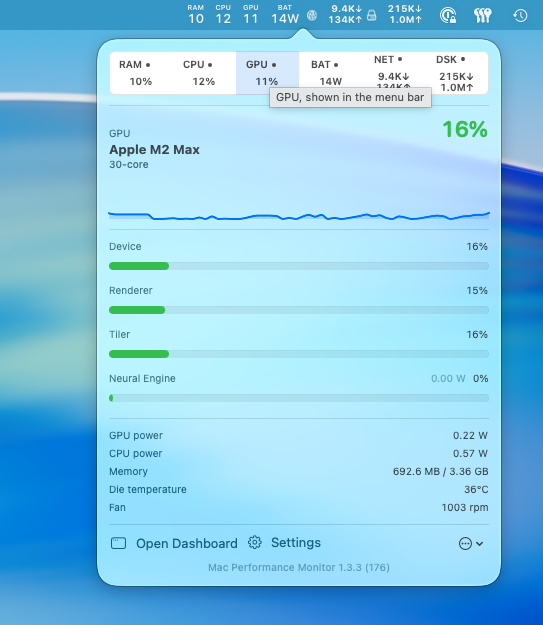Click the Renderer 15% value

coord(477,290)
